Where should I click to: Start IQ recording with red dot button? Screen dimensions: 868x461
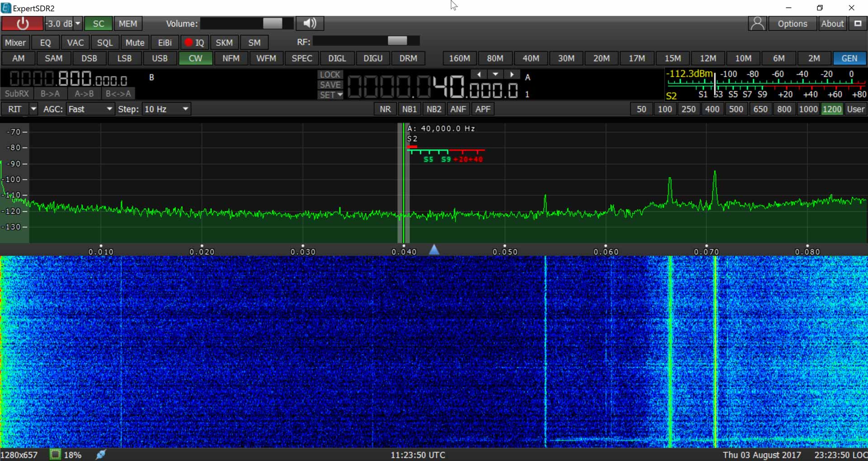click(194, 42)
